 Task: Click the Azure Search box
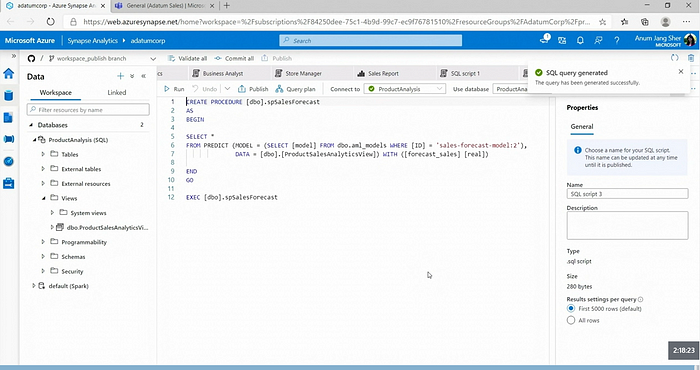[x=371, y=41]
